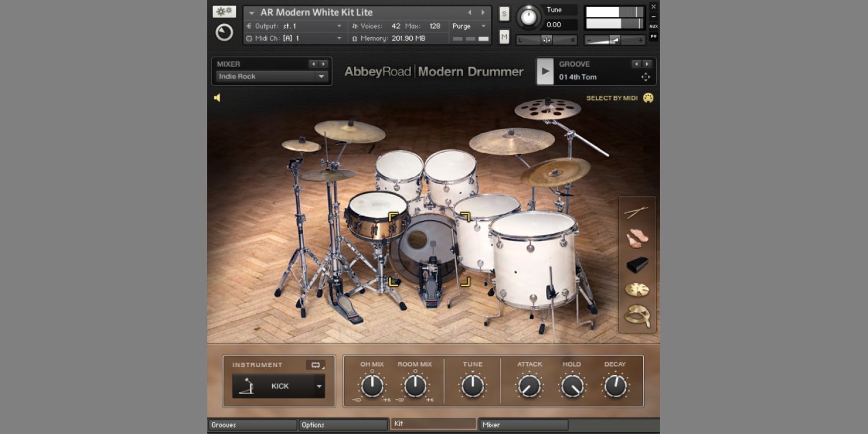This screenshot has width=868, height=434.
Task: Click the snowflake icon in the header
Action: [x=224, y=12]
